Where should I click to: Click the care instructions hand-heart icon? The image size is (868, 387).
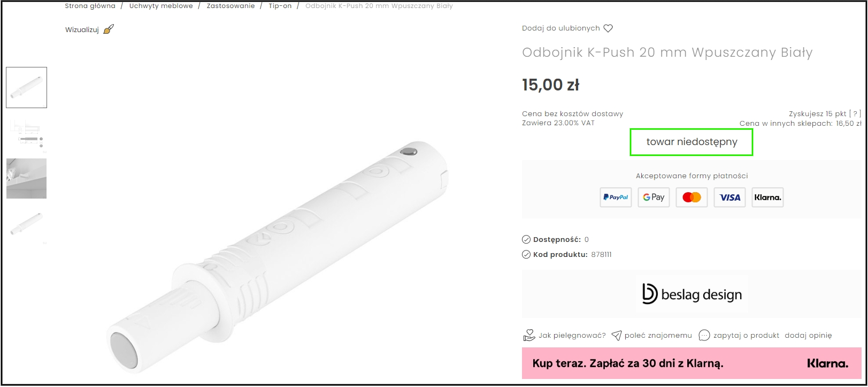(x=529, y=336)
